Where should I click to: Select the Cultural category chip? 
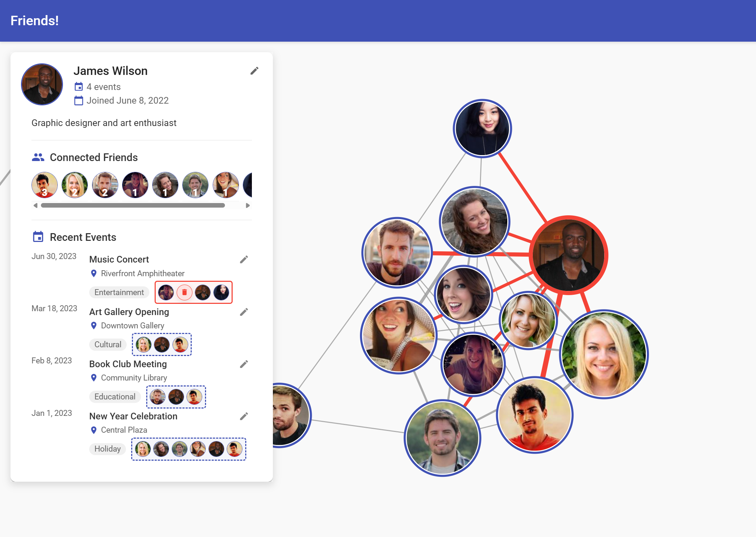pyautogui.click(x=108, y=344)
